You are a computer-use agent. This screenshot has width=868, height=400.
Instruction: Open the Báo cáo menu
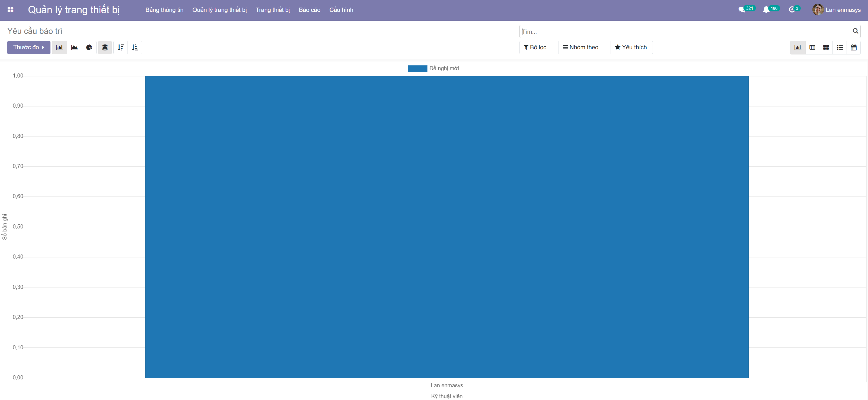coord(309,10)
